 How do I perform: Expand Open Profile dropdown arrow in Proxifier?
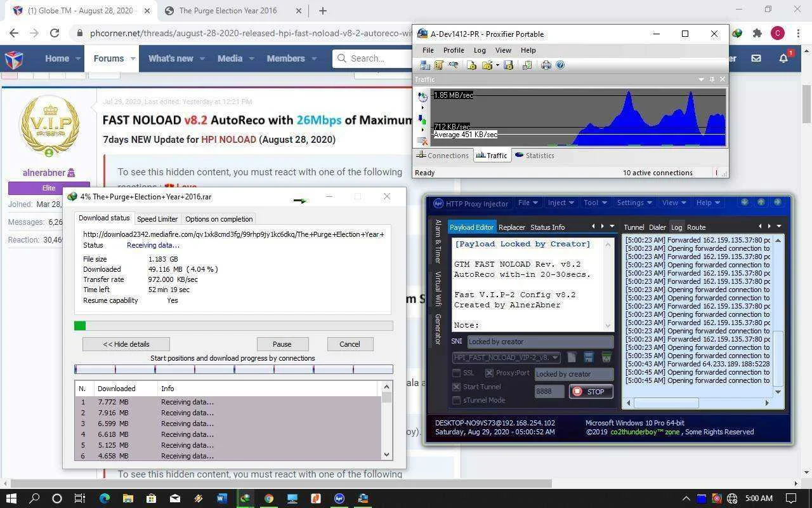coord(497,65)
